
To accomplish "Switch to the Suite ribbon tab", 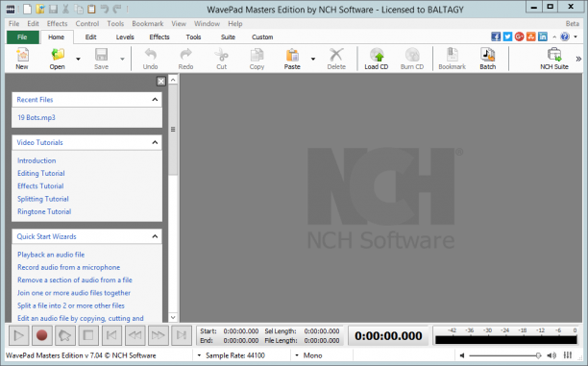I will click(x=228, y=37).
